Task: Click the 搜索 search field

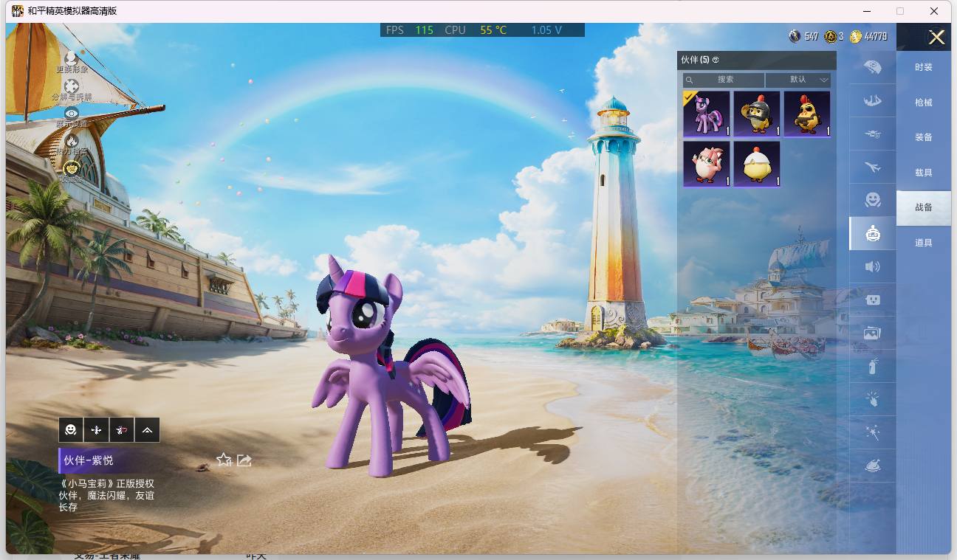Action: tap(724, 80)
